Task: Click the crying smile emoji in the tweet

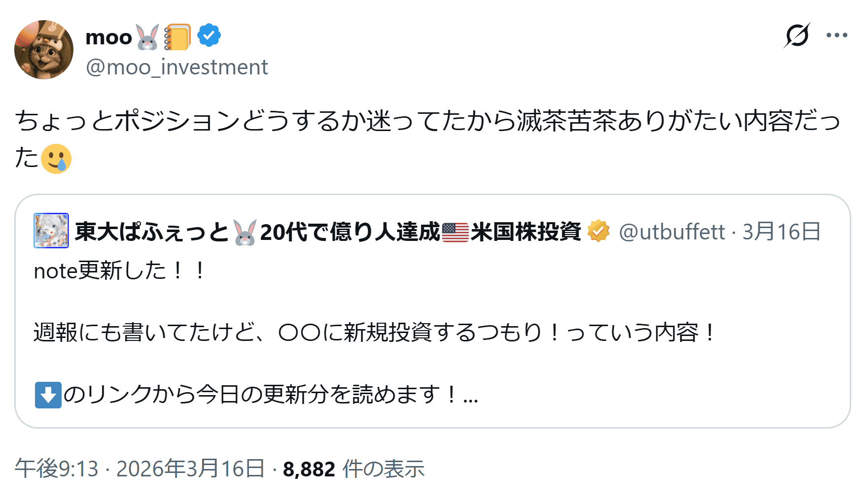Action: point(56,159)
